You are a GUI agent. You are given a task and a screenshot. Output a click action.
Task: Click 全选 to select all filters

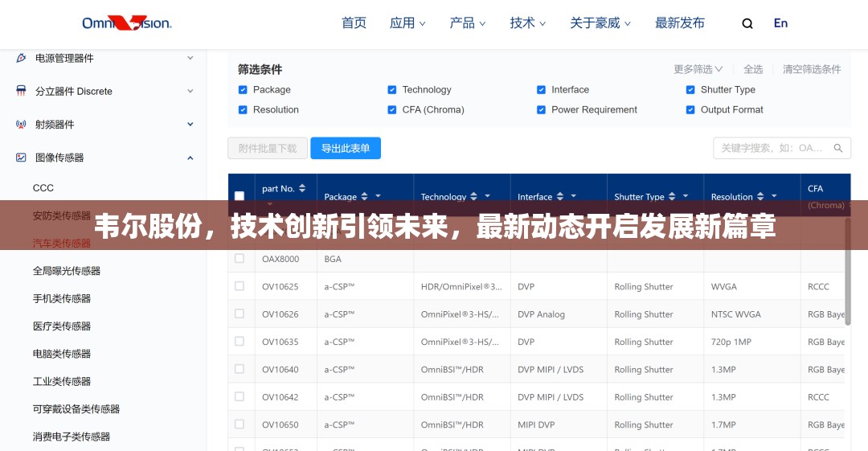click(753, 69)
